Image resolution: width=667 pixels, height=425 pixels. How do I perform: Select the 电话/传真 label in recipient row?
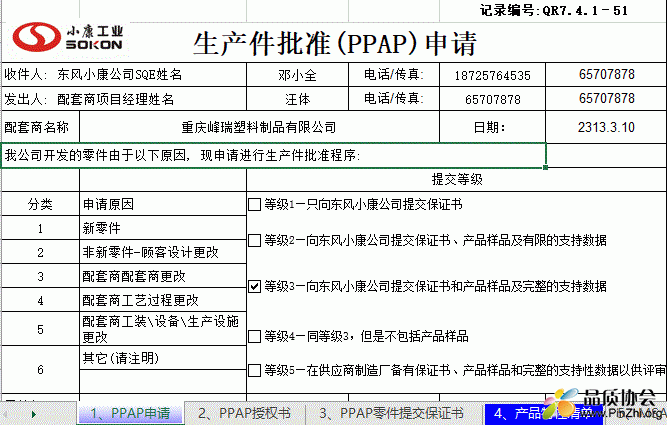click(x=394, y=75)
